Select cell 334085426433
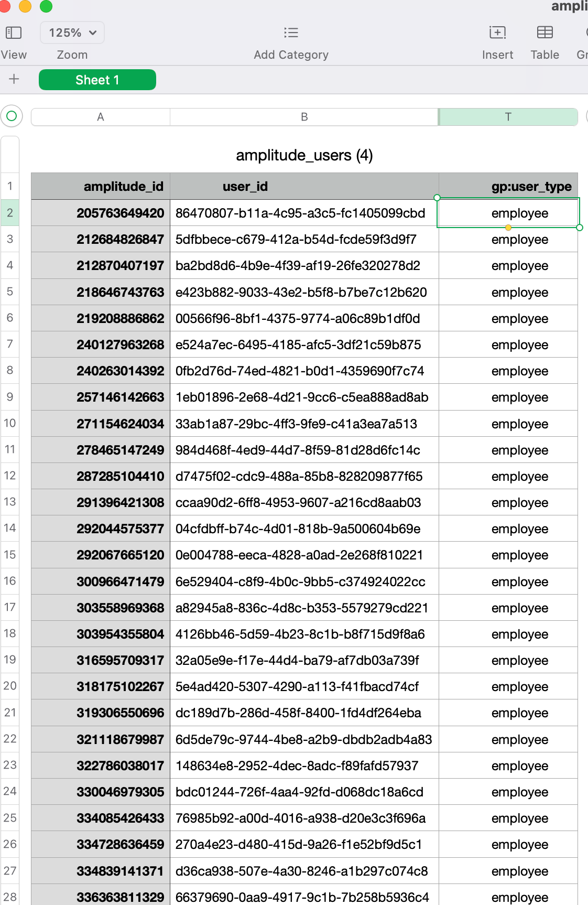588x905 pixels. click(101, 818)
